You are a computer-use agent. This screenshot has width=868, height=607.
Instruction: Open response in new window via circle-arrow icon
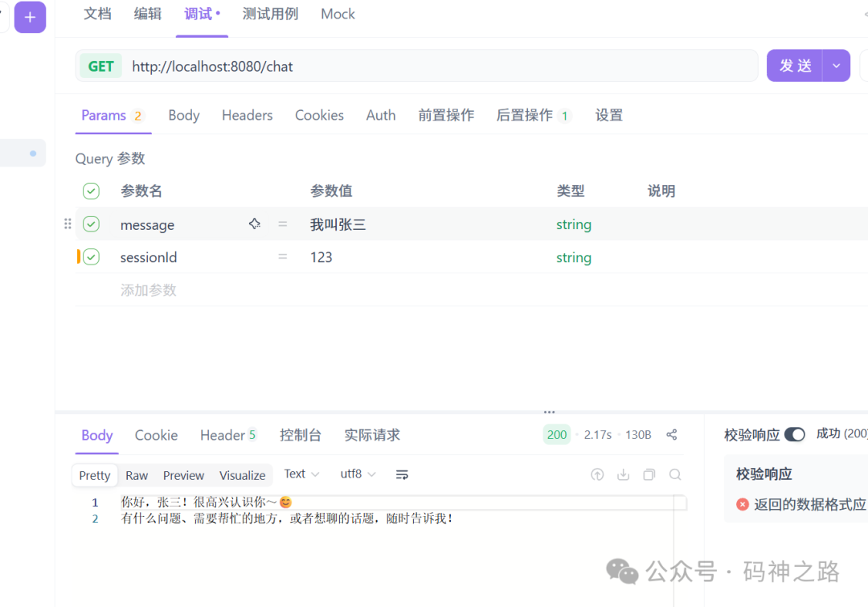[597, 474]
